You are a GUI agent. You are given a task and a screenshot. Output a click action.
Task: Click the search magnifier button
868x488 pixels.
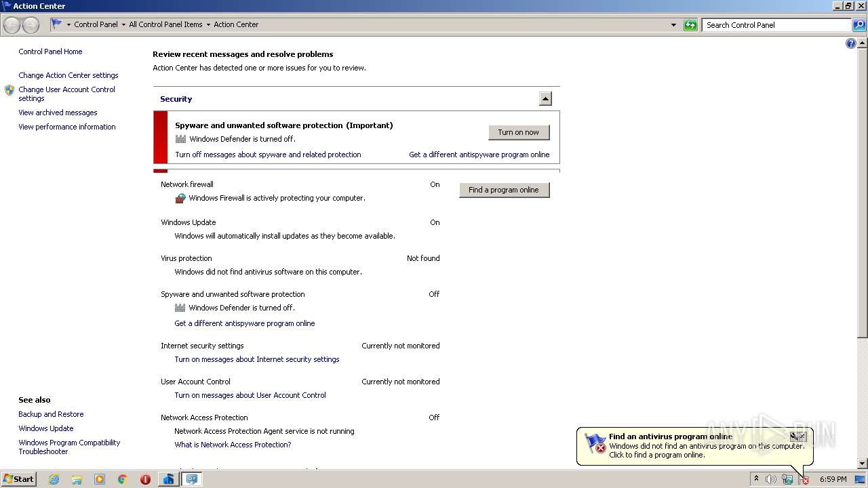[x=859, y=25]
